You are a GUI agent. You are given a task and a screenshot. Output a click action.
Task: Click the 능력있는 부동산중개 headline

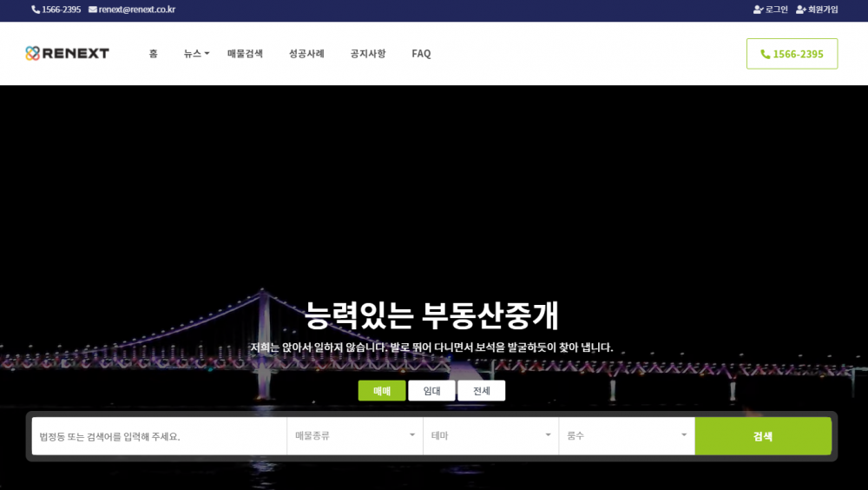431,315
